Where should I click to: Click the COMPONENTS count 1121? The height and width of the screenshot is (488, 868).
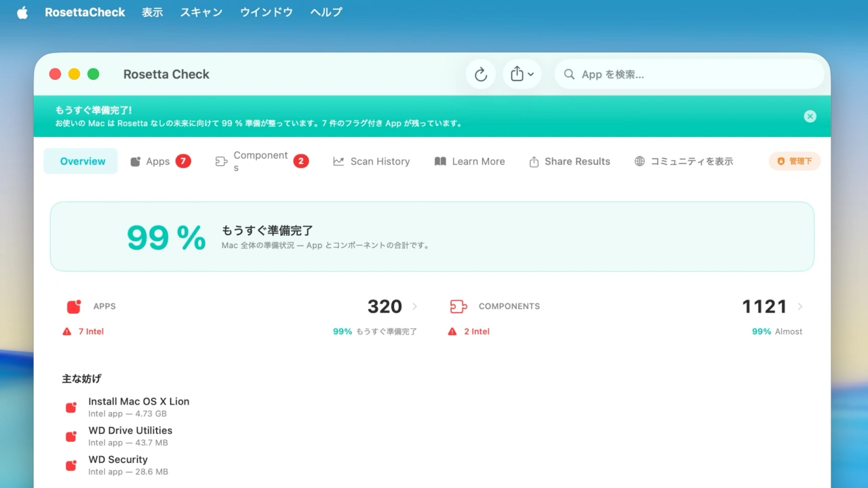[x=764, y=306]
